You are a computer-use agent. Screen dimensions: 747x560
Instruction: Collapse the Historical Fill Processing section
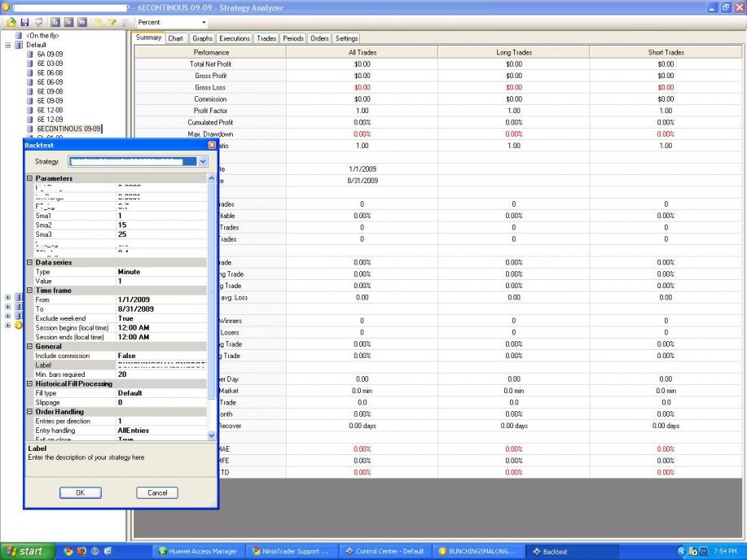(29, 384)
